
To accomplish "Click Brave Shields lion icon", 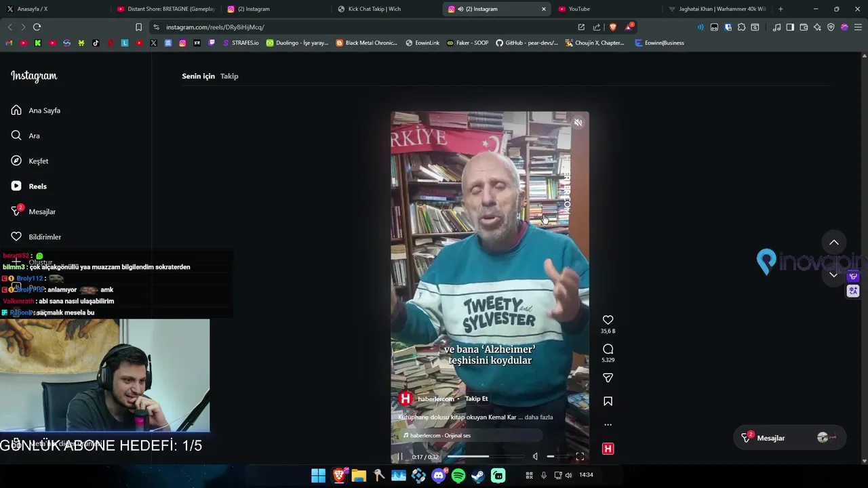I will [613, 27].
